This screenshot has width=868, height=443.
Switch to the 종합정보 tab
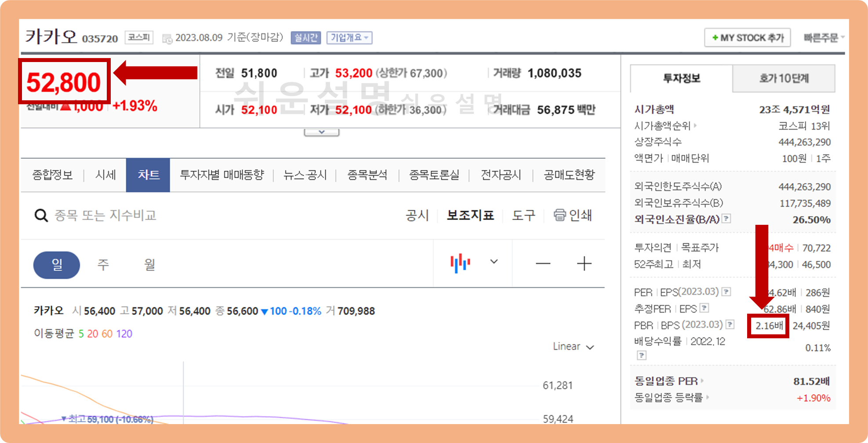point(52,175)
